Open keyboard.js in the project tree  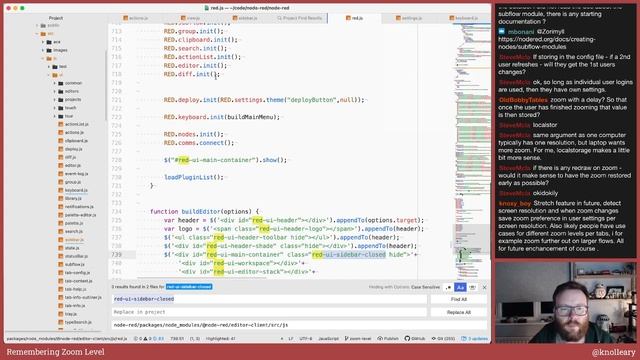click(76, 190)
